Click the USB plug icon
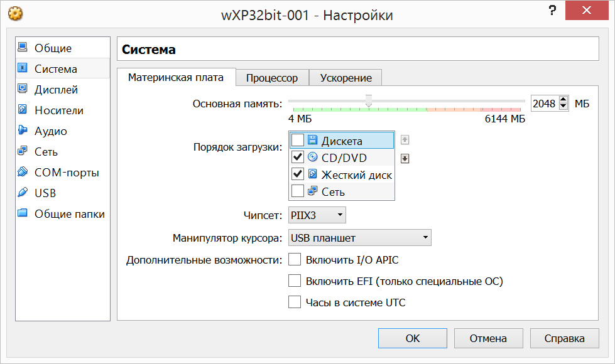 23,193
